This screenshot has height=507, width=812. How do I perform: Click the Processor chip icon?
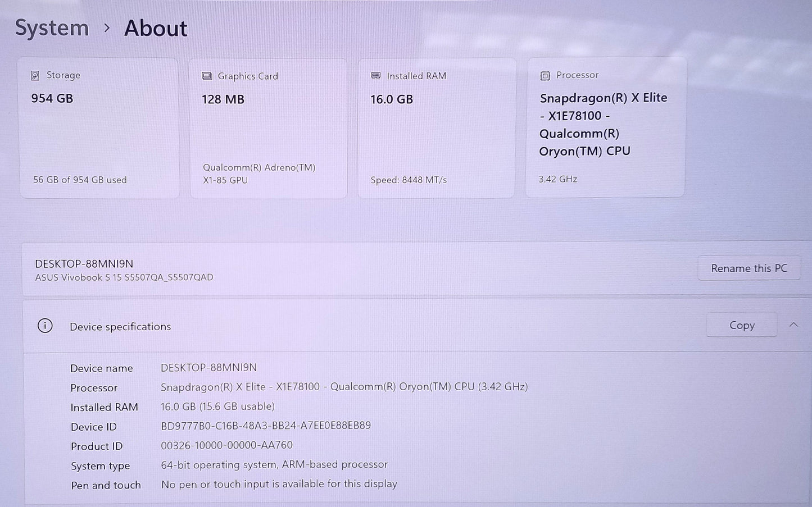545,76
